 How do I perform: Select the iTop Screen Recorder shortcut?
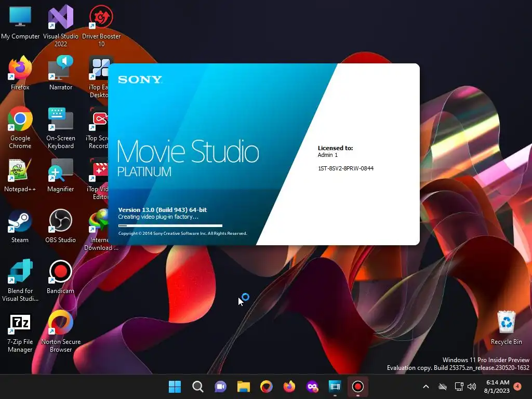click(x=98, y=128)
